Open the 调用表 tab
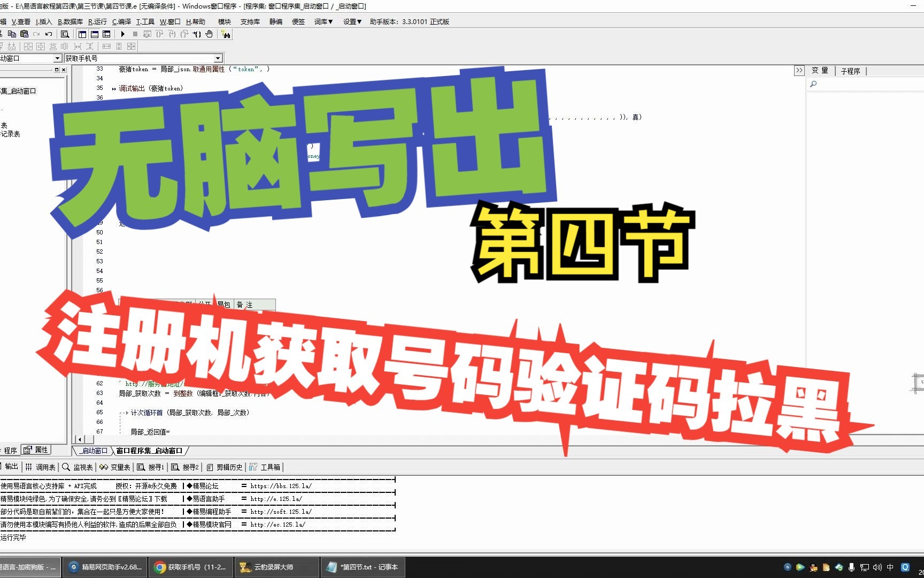Viewport: 924px width, 578px height. (x=41, y=467)
